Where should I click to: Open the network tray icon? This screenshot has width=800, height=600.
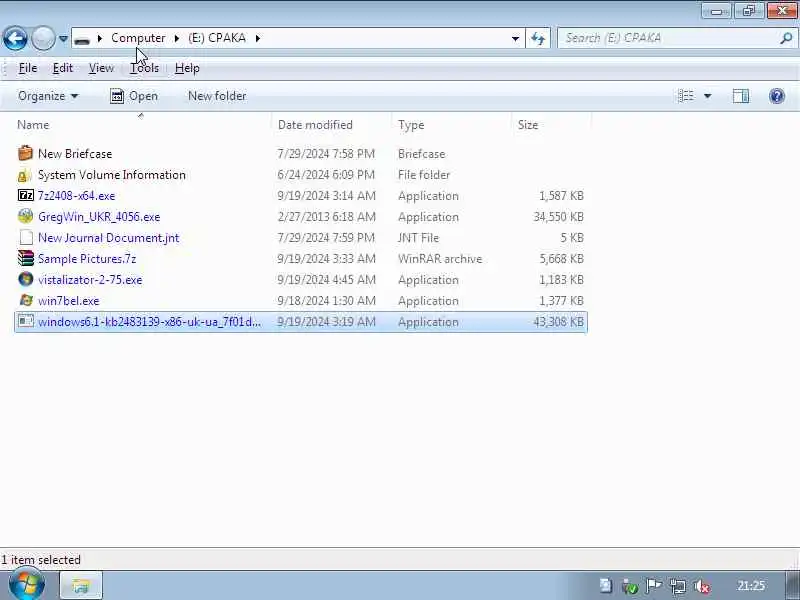click(678, 586)
